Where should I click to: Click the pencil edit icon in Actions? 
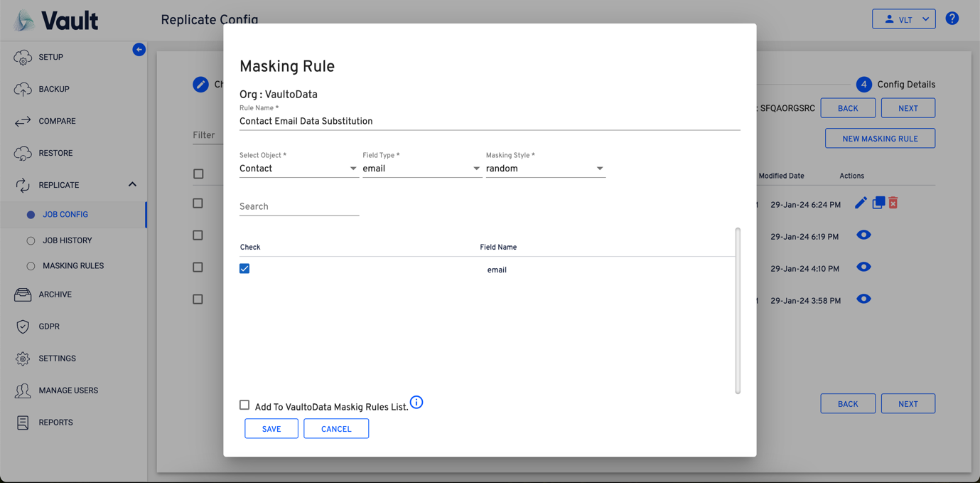(861, 203)
